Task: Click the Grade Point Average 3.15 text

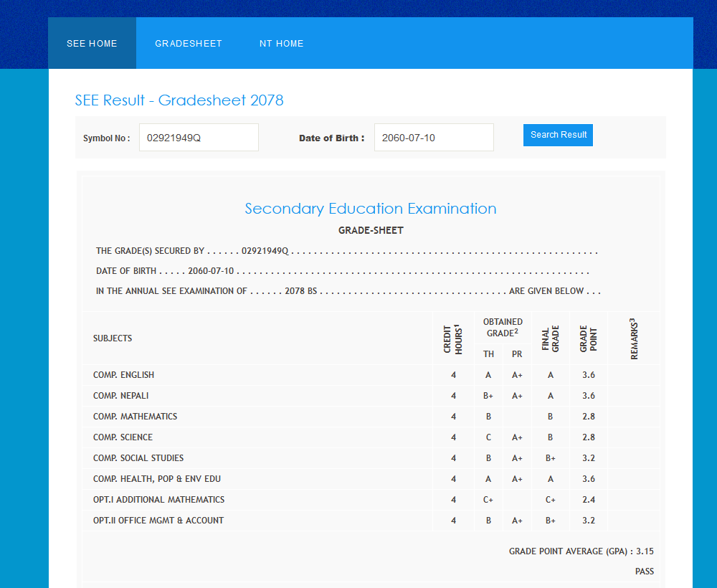Action: tap(581, 551)
